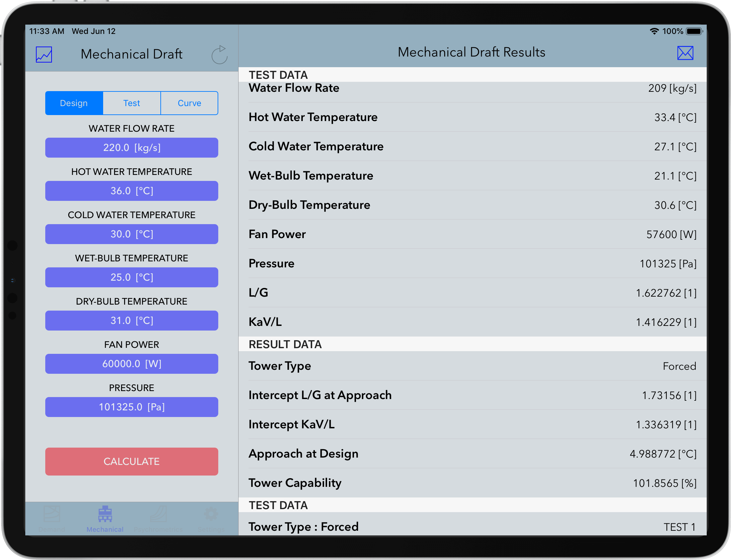Screen dimensions: 731x560
Task: Select the Design segment
Action: [x=74, y=103]
